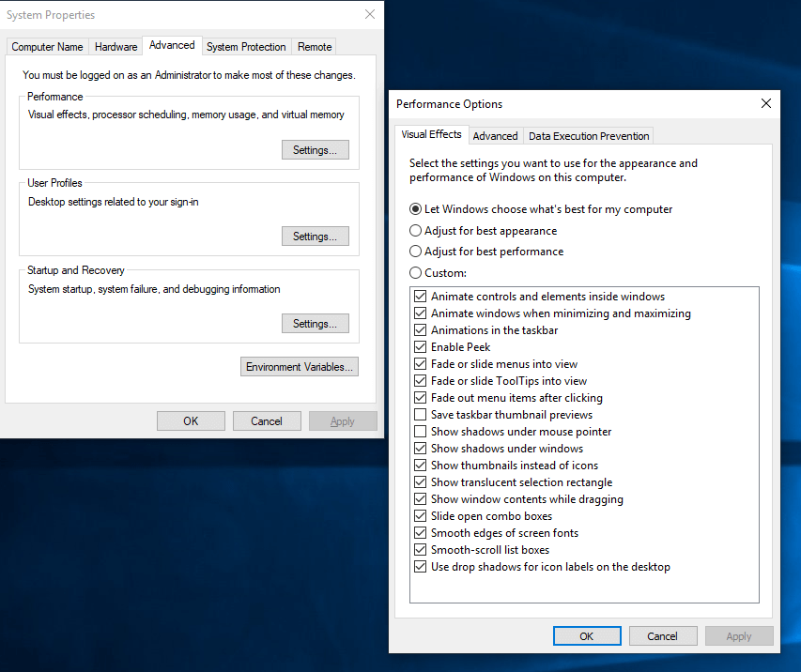Open the Advanced tab in Performance Options
The width and height of the screenshot is (801, 672).
(x=496, y=135)
